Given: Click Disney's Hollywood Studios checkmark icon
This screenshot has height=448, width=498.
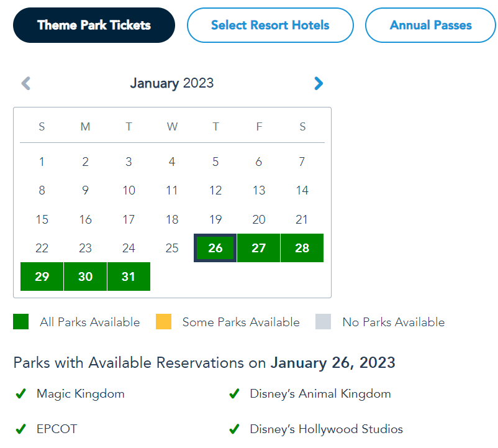Looking at the screenshot, I should pos(234,429).
